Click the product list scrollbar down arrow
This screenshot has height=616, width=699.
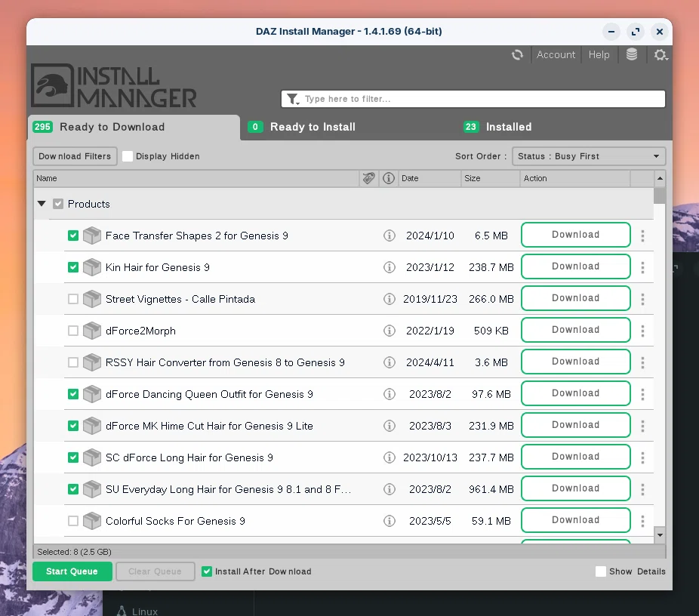[660, 535]
